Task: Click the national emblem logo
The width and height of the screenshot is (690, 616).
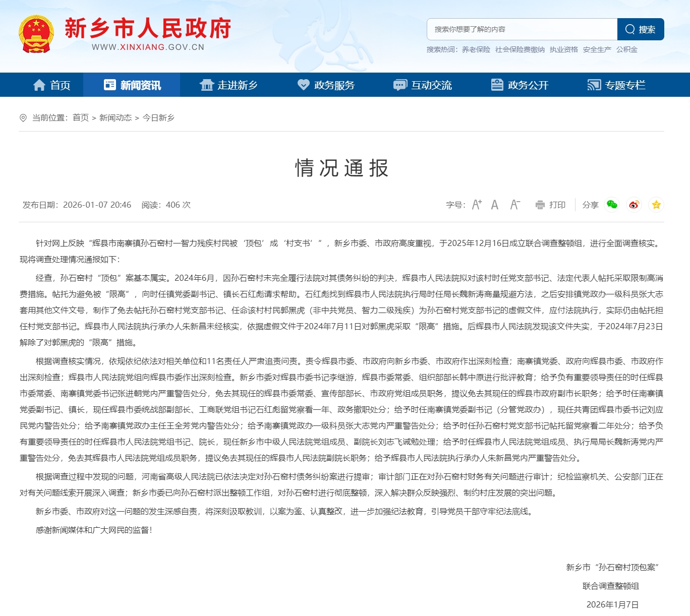Action: [36, 34]
